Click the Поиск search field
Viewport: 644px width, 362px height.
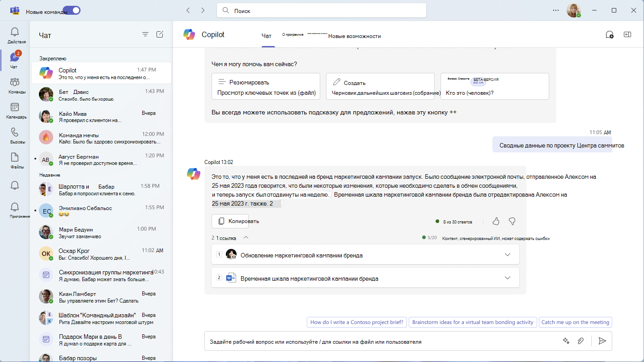tap(322, 10)
